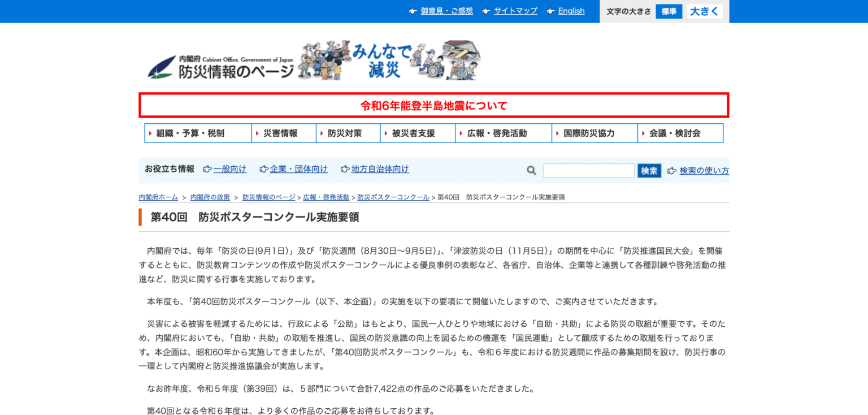
Task: Click the お役立ち情報 label
Action: point(170,169)
